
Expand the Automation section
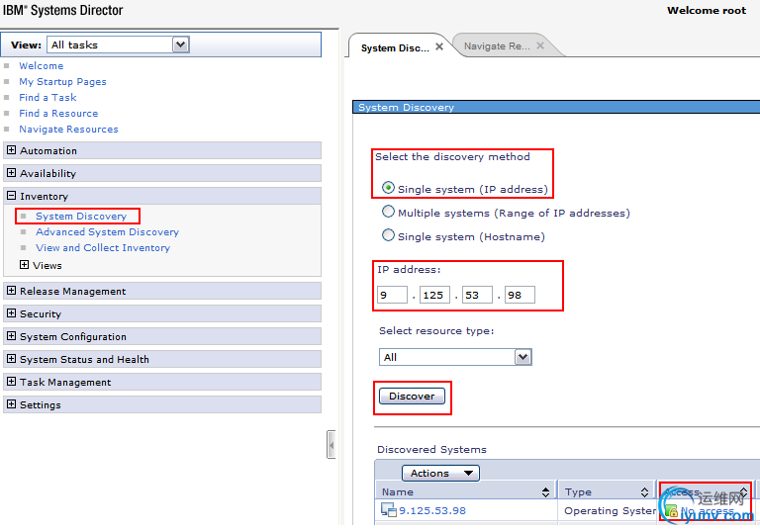[x=11, y=150]
